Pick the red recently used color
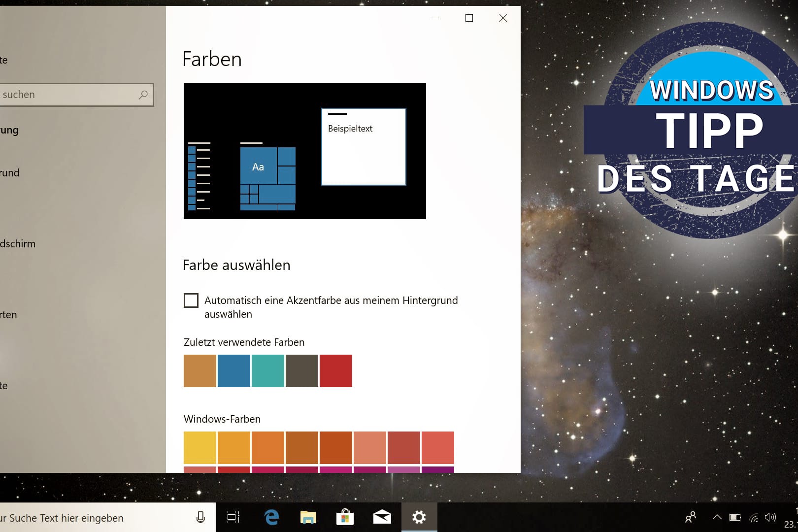 pos(336,371)
